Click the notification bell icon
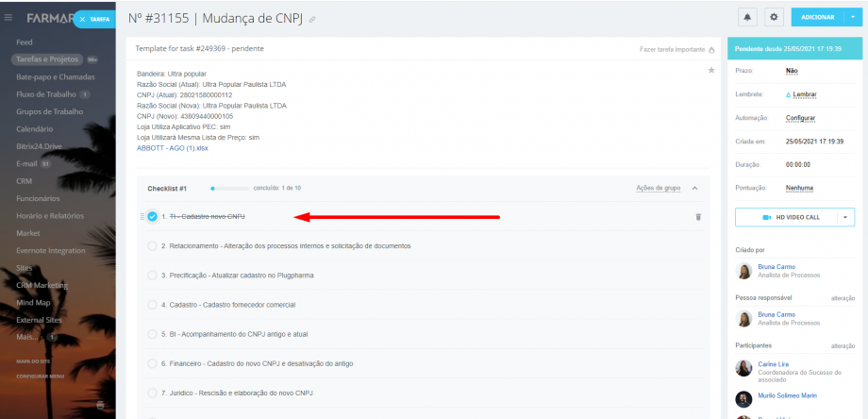This screenshot has width=868, height=419. click(x=749, y=17)
